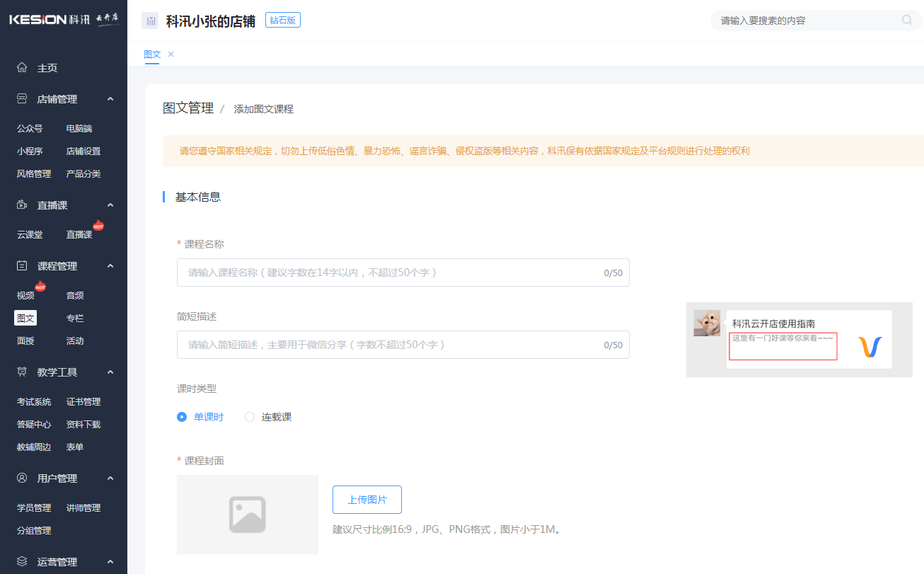Collapse the 店铺管理 section chevron
Image resolution: width=924 pixels, height=574 pixels.
pos(110,99)
